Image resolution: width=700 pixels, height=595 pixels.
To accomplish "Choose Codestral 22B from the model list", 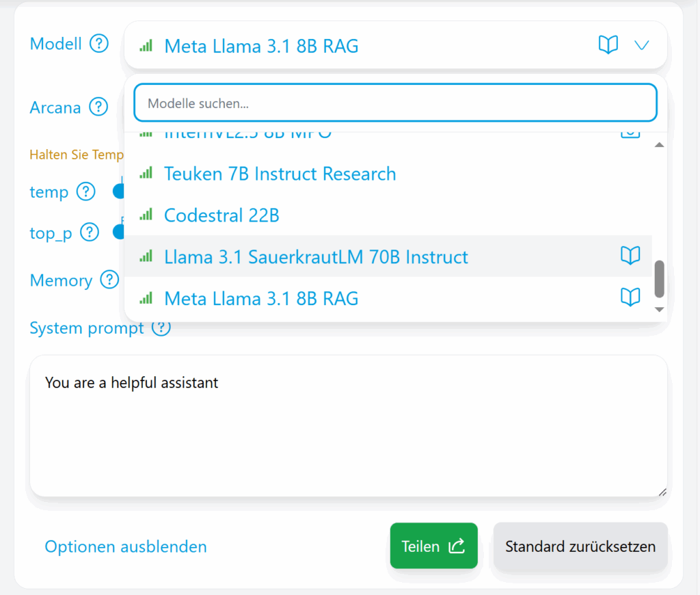I will tap(388, 215).
